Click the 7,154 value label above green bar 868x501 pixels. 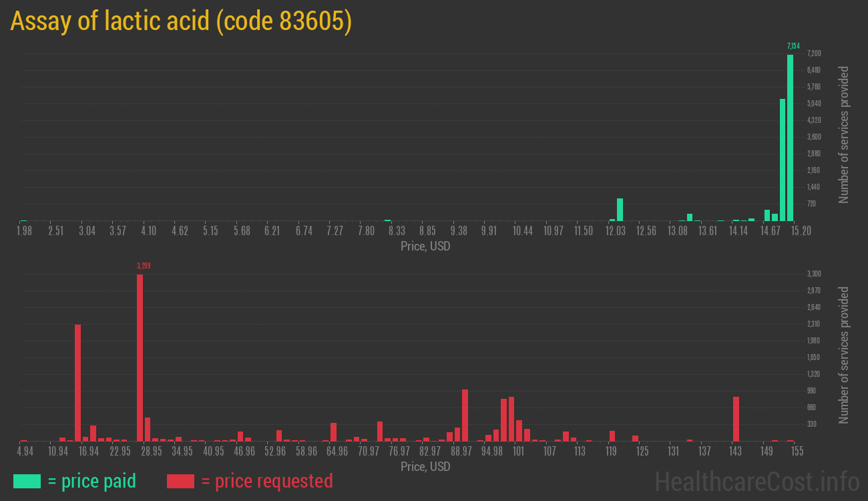coord(793,46)
